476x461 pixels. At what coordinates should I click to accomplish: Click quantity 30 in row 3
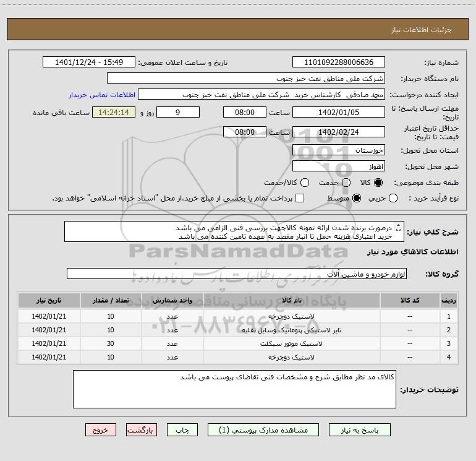(x=111, y=343)
